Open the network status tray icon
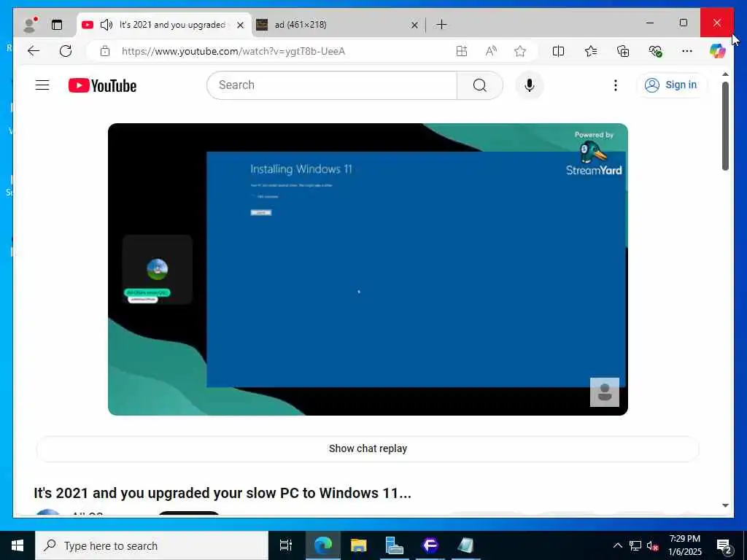Viewport: 747px width, 560px height. click(635, 545)
